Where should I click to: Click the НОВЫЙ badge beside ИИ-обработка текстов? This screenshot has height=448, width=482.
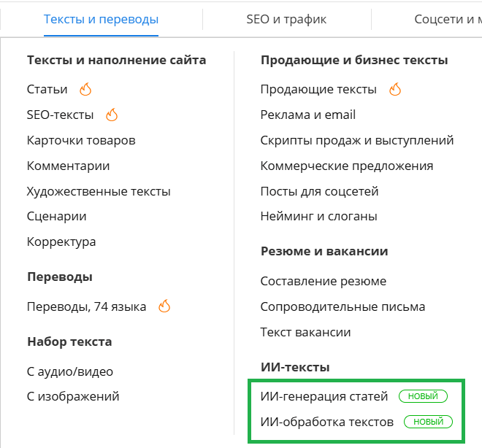(x=428, y=422)
